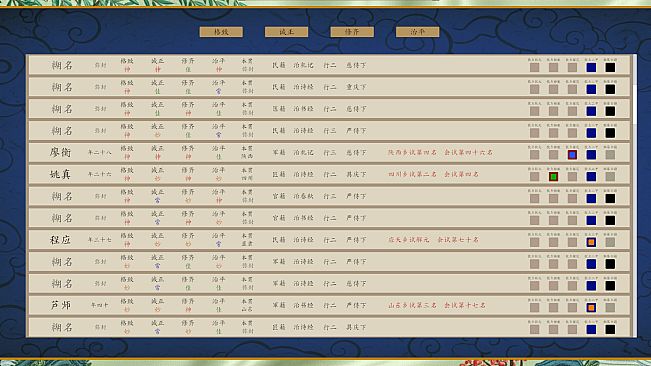Viewport: 651px width, 366px height.
Task: Click the 重庆下 cell
Action: (x=356, y=87)
